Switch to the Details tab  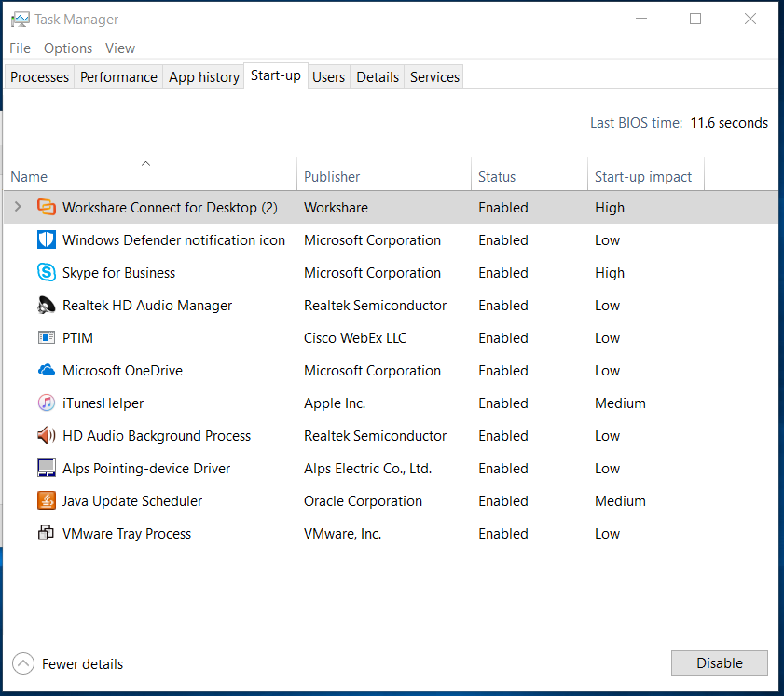[378, 77]
